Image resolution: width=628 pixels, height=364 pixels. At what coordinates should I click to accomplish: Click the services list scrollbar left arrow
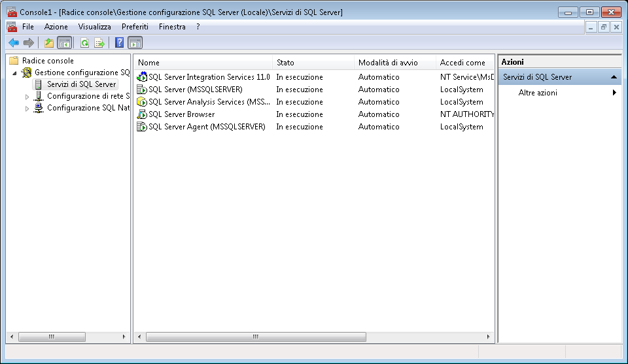[x=139, y=337]
